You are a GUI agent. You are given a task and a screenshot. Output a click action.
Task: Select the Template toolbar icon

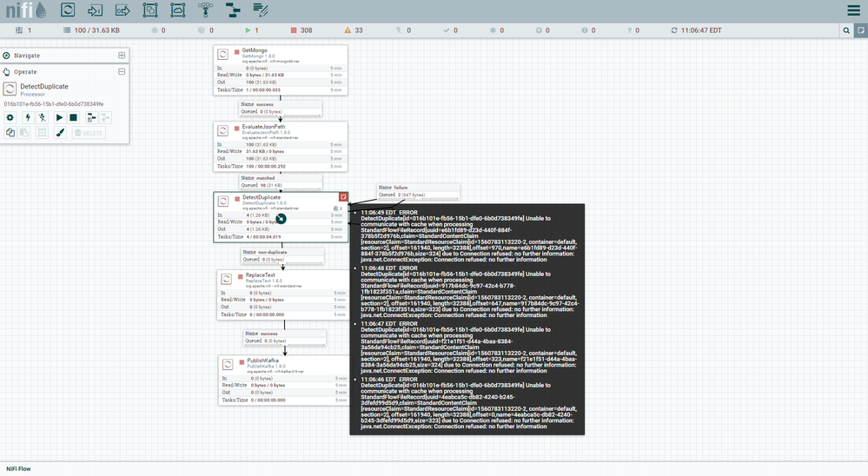(x=233, y=10)
